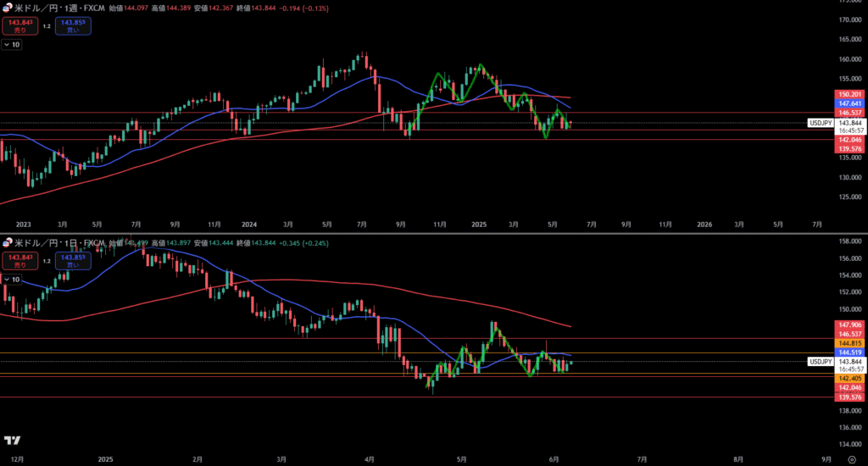868x466 pixels.
Task: Click the USDJPY label on weekly chart
Action: click(821, 123)
